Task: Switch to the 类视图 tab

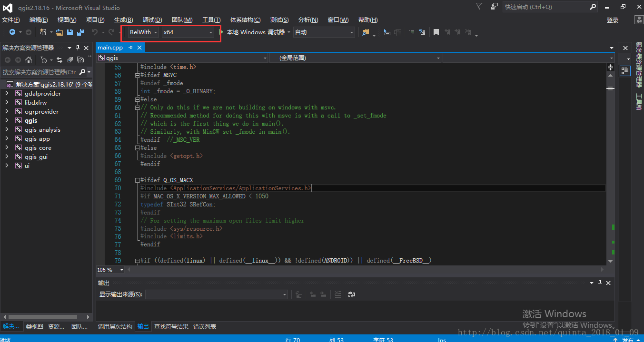Action: pyautogui.click(x=34, y=326)
